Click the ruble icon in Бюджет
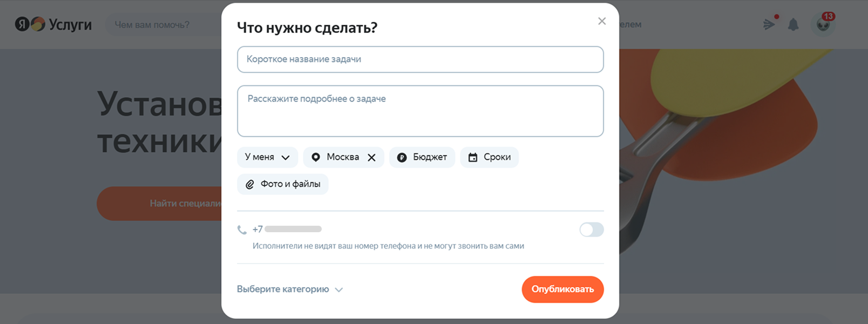 point(402,157)
